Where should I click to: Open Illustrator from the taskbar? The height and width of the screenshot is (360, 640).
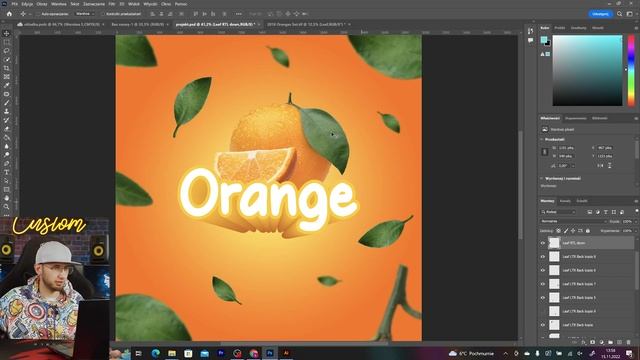[286, 353]
